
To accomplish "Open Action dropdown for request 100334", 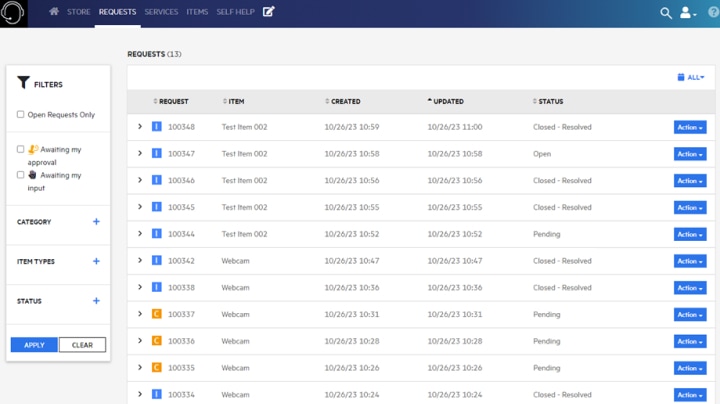I will pyautogui.click(x=690, y=395).
